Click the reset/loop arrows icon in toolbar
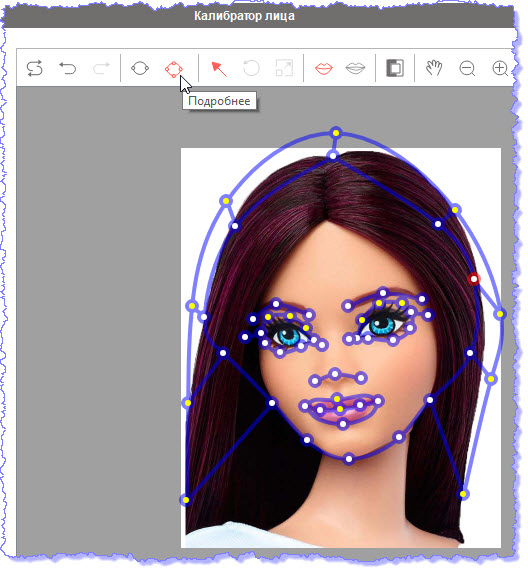The height and width of the screenshot is (571, 528). pyautogui.click(x=35, y=68)
